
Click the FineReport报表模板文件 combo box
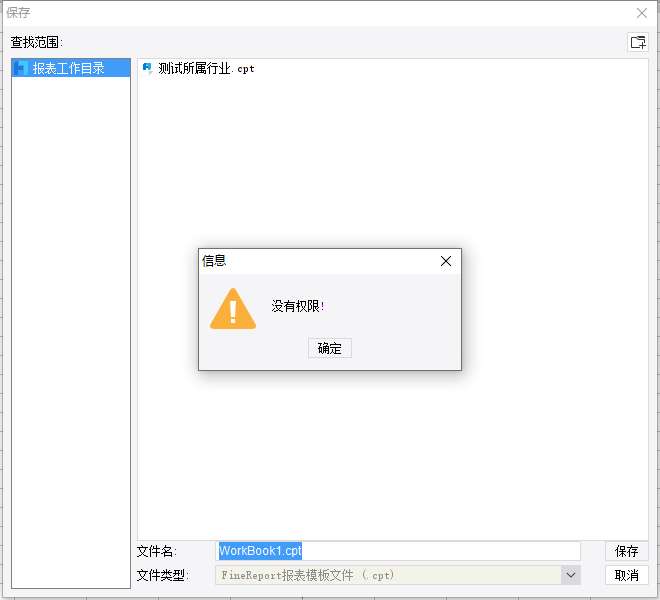[x=398, y=575]
